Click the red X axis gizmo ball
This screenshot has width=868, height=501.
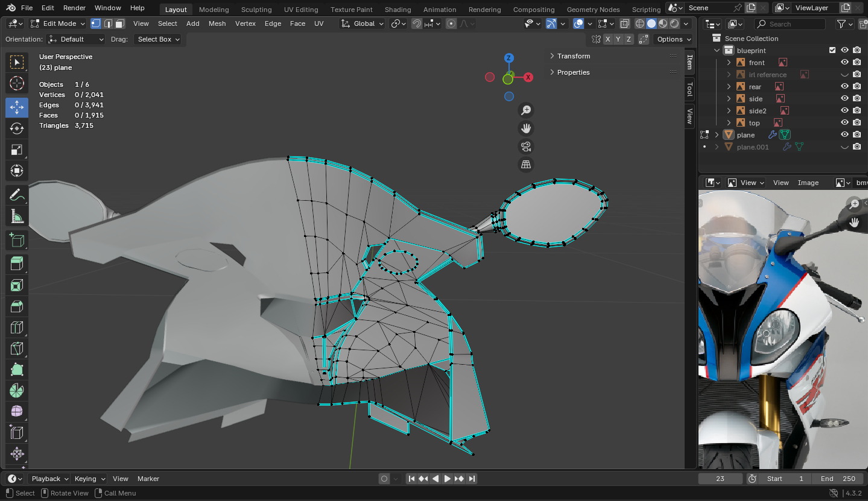point(528,77)
